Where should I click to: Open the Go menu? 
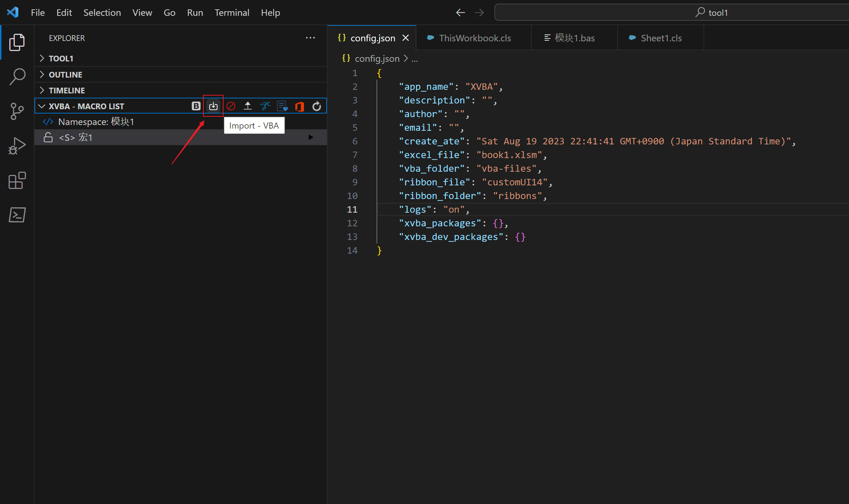pyautogui.click(x=169, y=13)
